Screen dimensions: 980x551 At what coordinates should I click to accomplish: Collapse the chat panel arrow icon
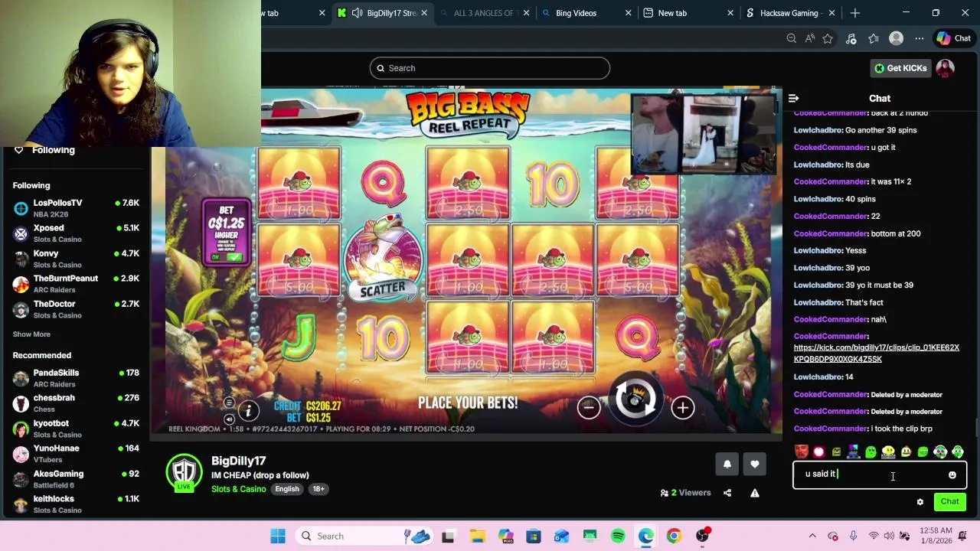coord(794,98)
